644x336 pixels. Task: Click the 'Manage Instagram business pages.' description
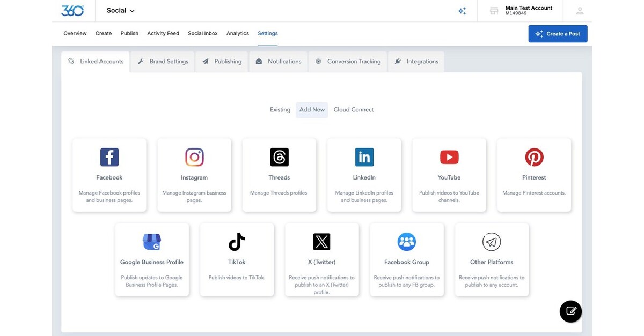[x=194, y=197]
